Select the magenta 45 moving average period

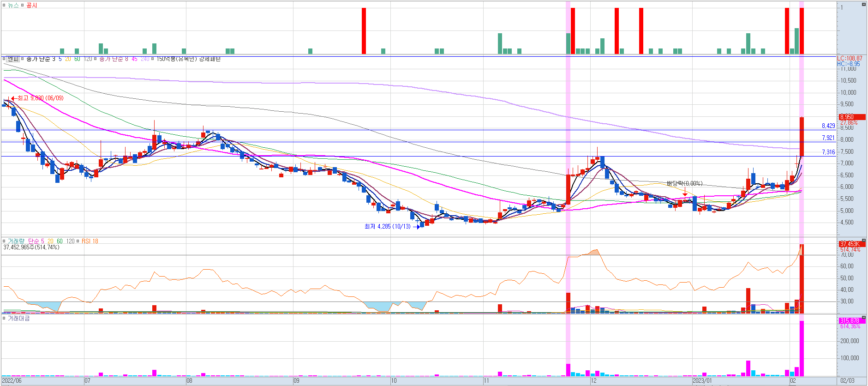point(134,59)
